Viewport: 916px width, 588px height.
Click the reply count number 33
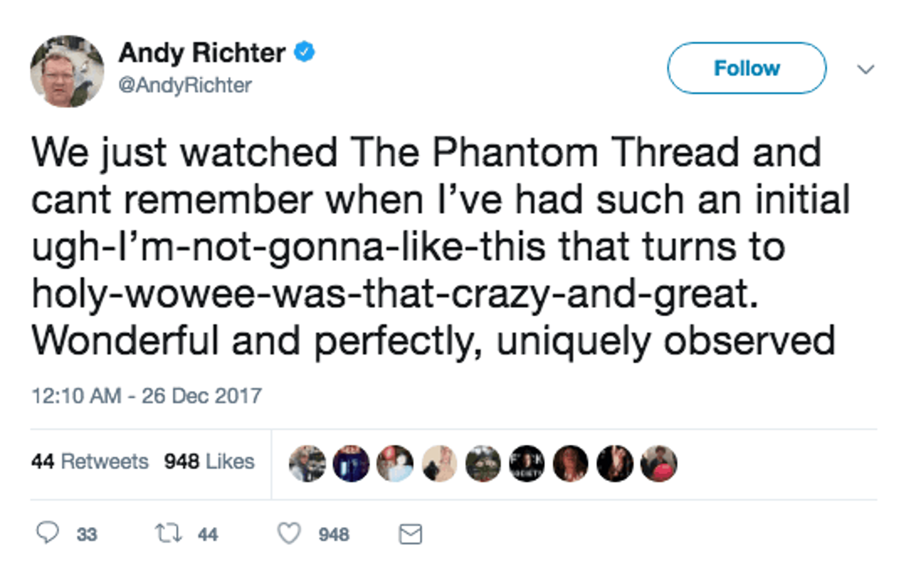(x=87, y=534)
